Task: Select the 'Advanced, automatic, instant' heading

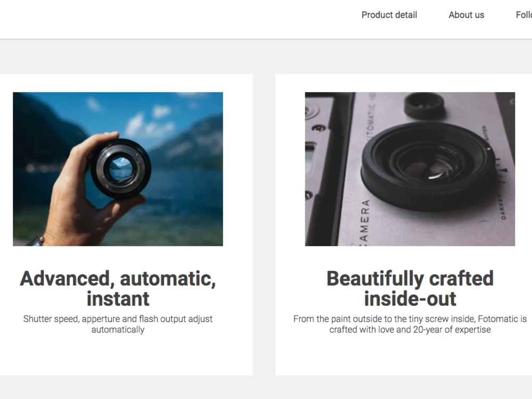Action: click(118, 288)
